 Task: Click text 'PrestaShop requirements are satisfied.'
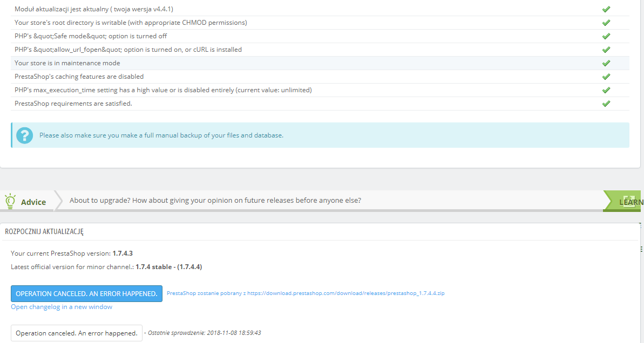(x=73, y=104)
